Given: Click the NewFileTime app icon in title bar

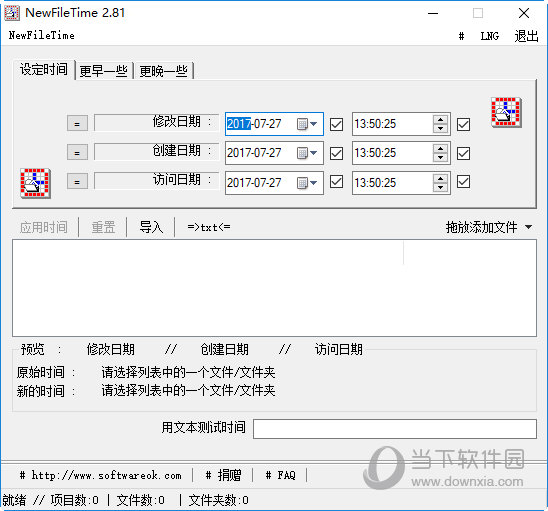Looking at the screenshot, I should (12, 13).
